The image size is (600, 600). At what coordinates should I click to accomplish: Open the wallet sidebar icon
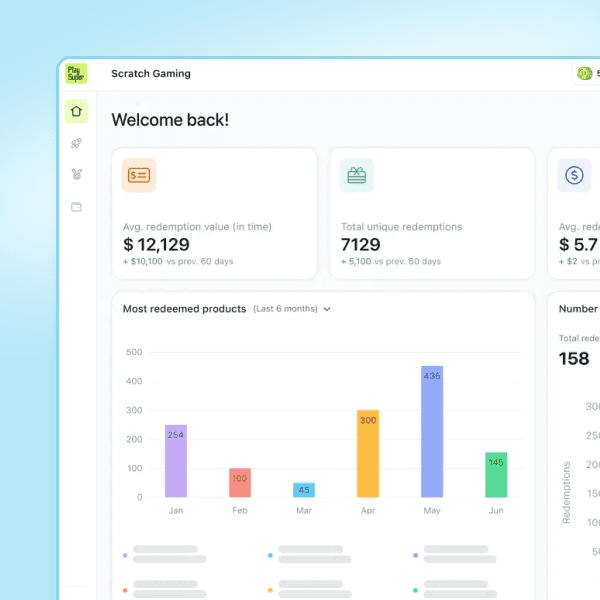76,207
